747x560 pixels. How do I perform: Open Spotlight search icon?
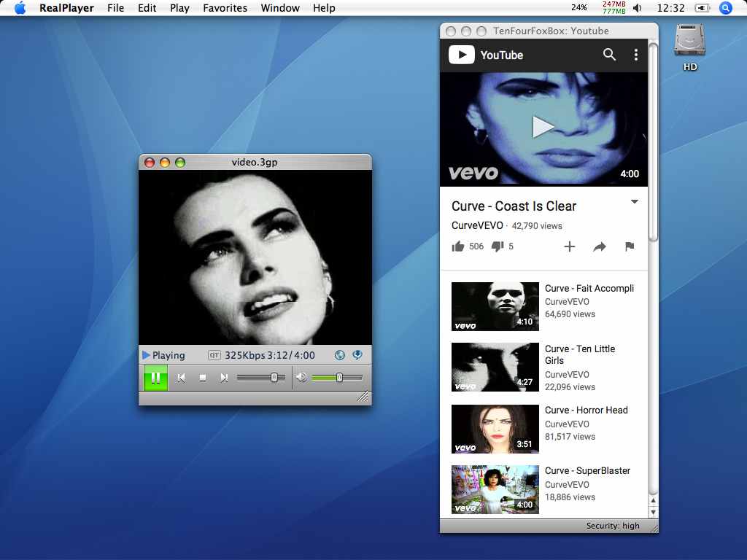pos(726,8)
